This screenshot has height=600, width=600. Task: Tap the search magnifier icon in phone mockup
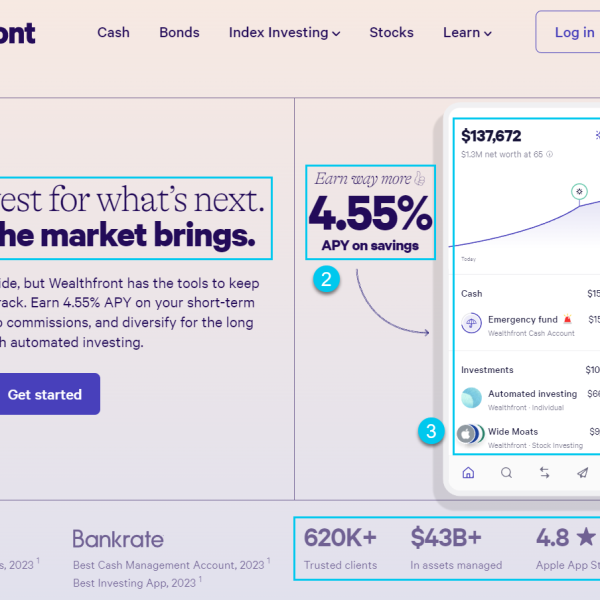(506, 473)
